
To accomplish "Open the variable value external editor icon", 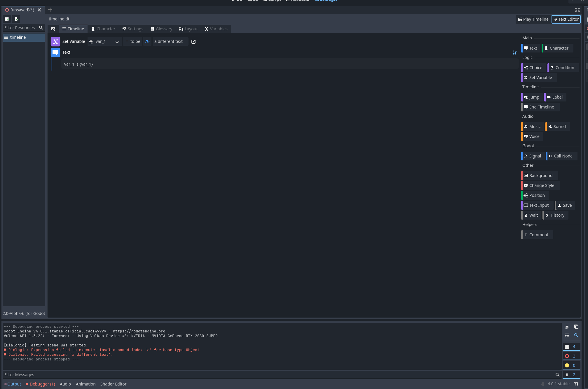I will (x=193, y=41).
